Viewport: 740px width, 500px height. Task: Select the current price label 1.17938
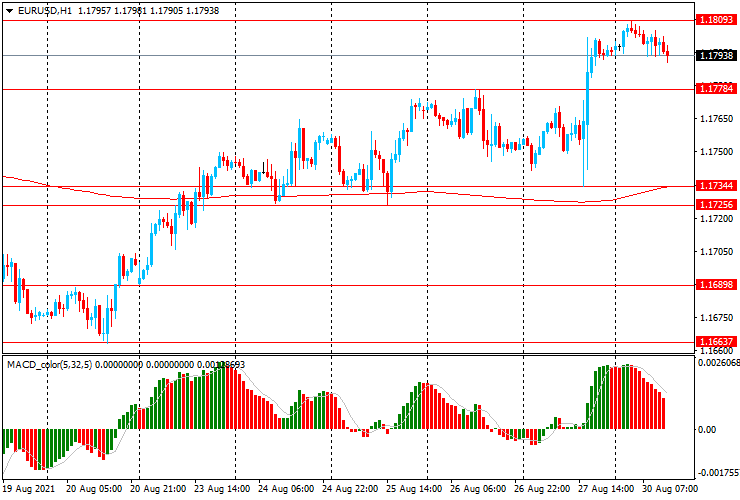[x=716, y=56]
